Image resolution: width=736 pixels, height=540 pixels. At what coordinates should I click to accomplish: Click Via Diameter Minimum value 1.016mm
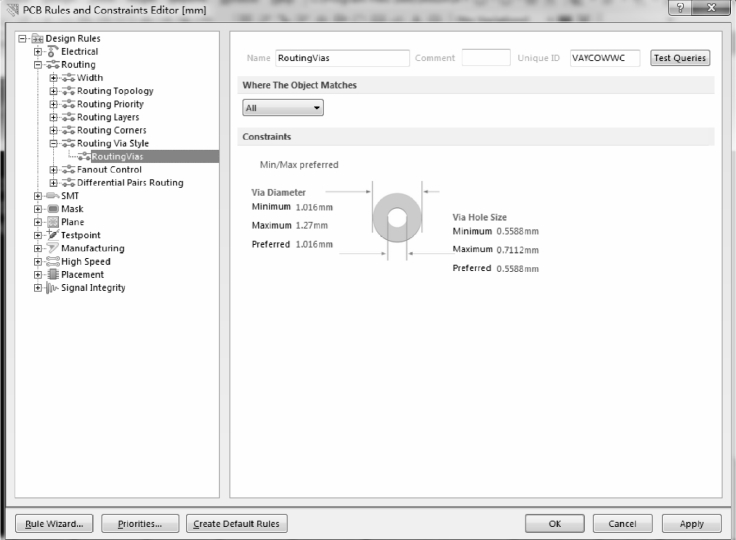pyautogui.click(x=314, y=207)
